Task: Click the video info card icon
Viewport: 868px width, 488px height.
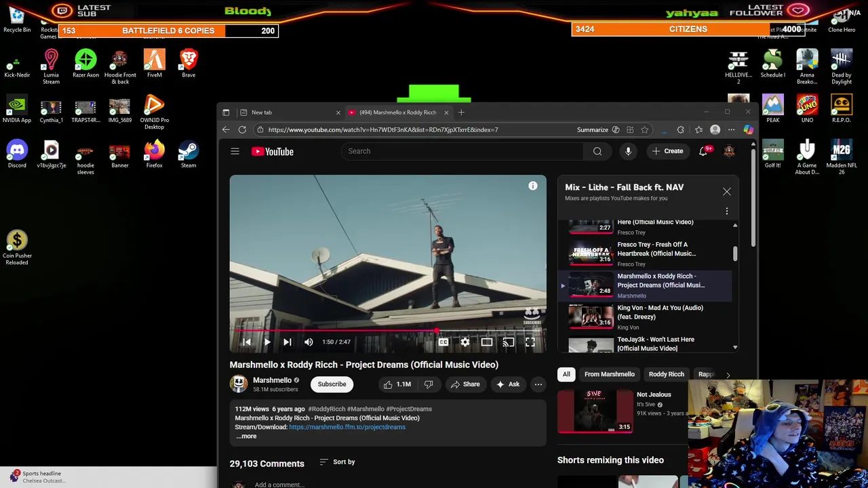Action: [x=533, y=186]
